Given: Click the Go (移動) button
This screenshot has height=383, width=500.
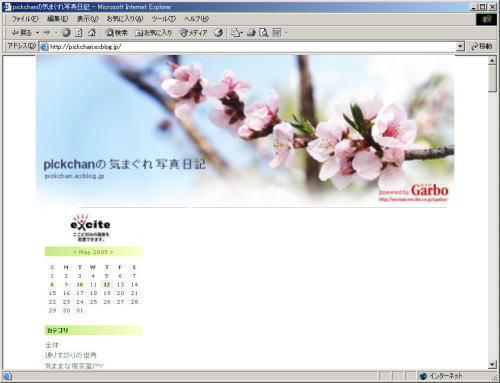Looking at the screenshot, I should tap(481, 47).
